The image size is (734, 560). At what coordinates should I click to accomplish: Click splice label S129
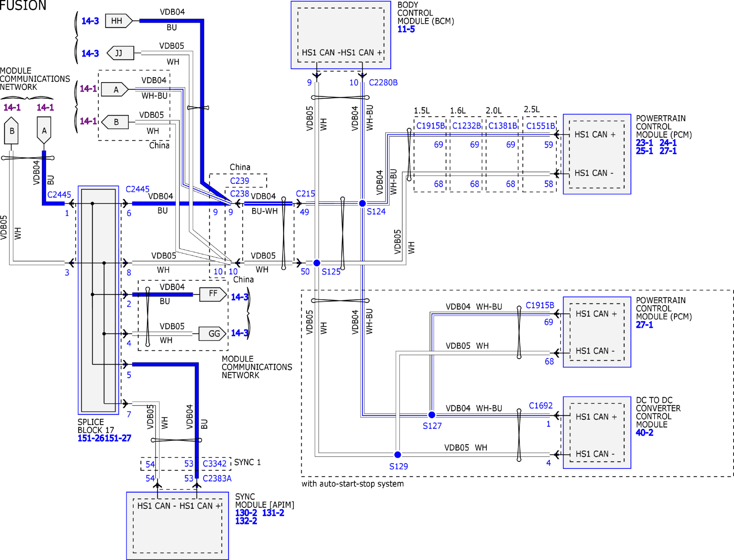pyautogui.click(x=398, y=466)
